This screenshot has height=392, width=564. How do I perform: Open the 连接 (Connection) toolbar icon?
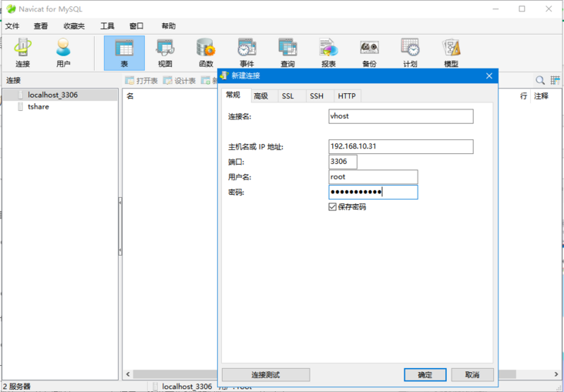pyautogui.click(x=22, y=53)
